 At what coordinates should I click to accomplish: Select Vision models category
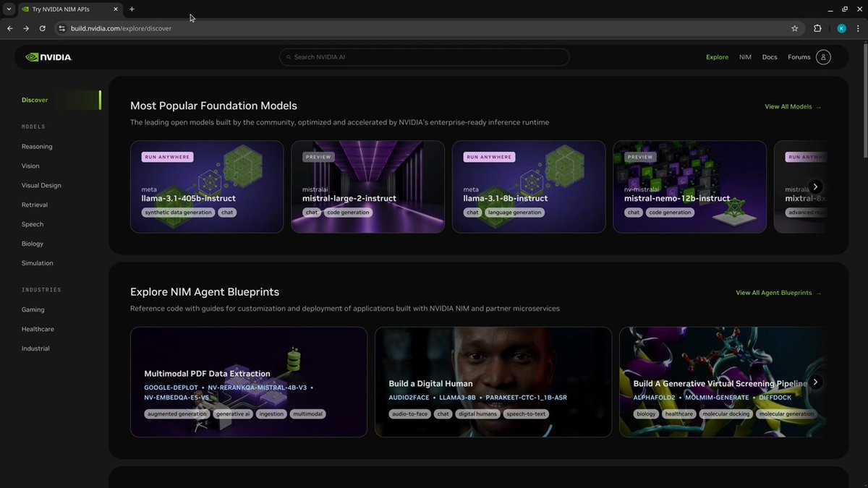pos(30,166)
